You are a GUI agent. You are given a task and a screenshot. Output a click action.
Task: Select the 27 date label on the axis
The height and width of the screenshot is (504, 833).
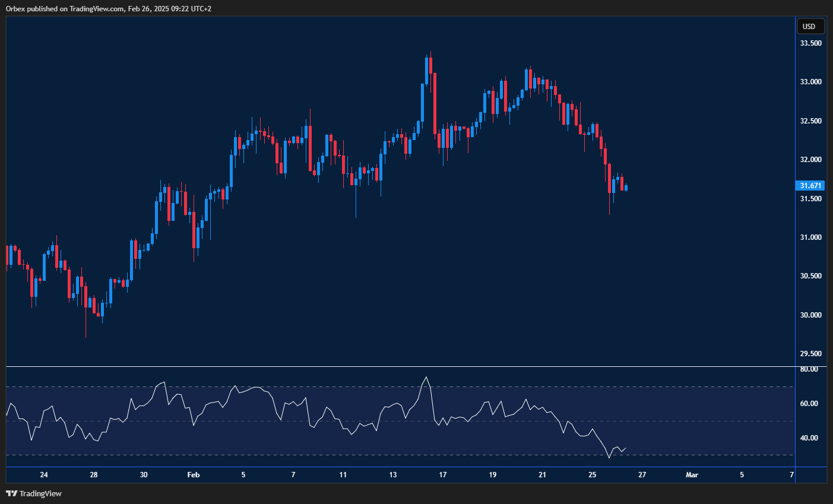click(642, 475)
